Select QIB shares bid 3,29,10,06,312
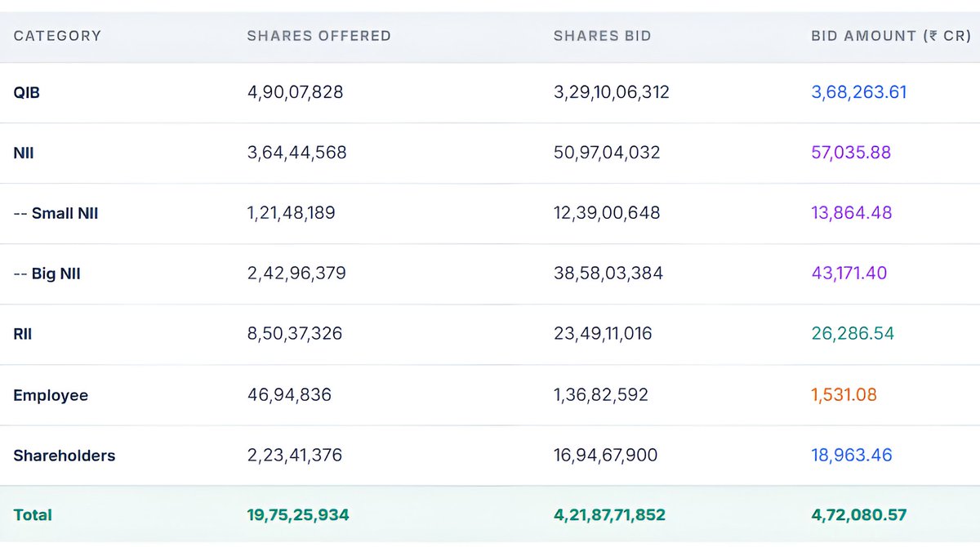Image resolution: width=980 pixels, height=547 pixels. pos(612,92)
